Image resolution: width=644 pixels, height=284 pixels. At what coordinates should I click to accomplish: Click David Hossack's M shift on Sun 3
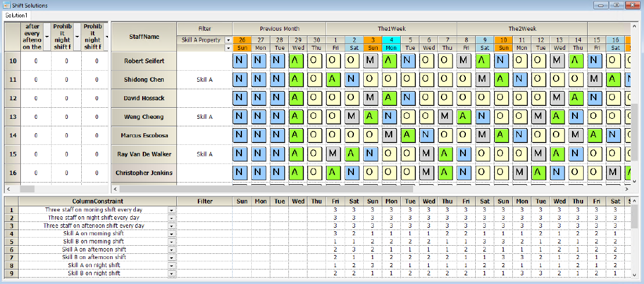(371, 98)
